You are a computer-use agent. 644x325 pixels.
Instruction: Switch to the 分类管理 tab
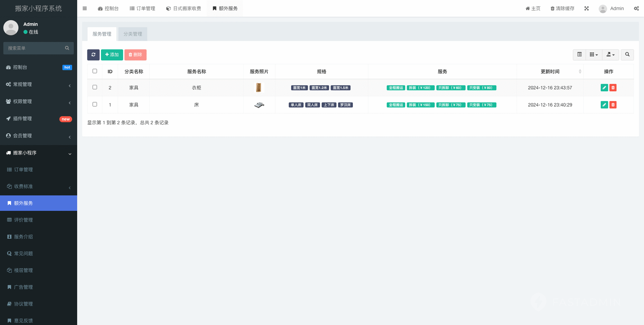tap(133, 34)
